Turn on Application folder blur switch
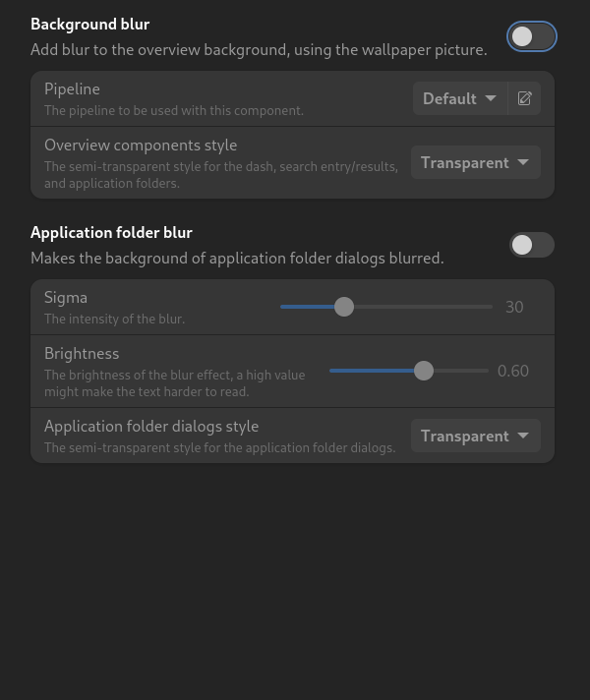This screenshot has width=590, height=700. coord(531,245)
